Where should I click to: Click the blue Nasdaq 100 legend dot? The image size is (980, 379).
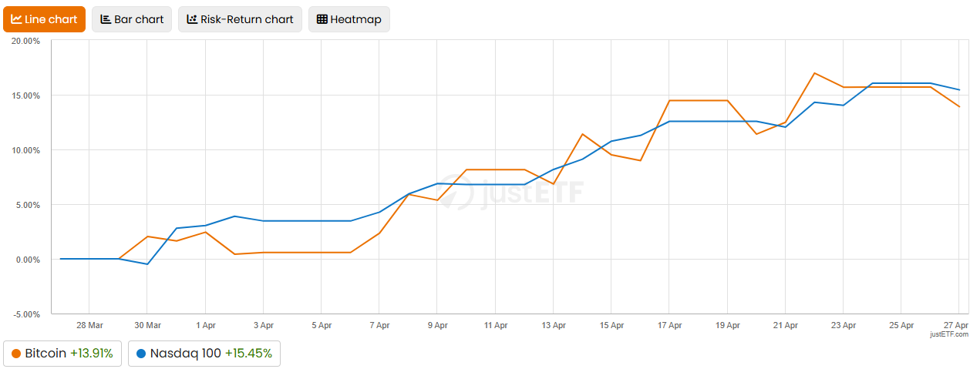(140, 354)
